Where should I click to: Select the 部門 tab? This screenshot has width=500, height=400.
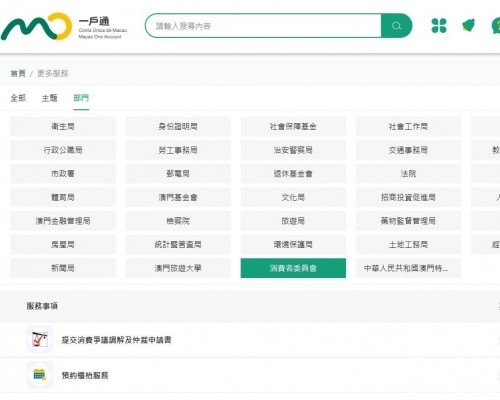[x=81, y=98]
